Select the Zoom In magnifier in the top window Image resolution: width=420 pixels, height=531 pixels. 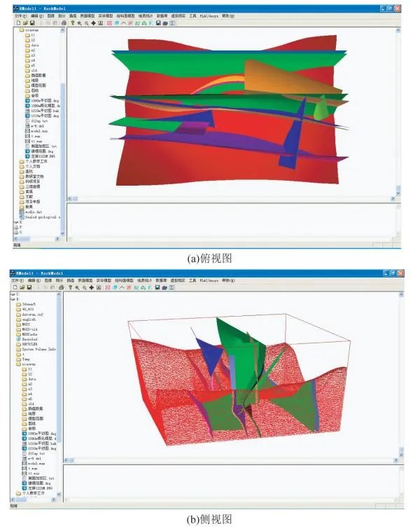click(78, 22)
